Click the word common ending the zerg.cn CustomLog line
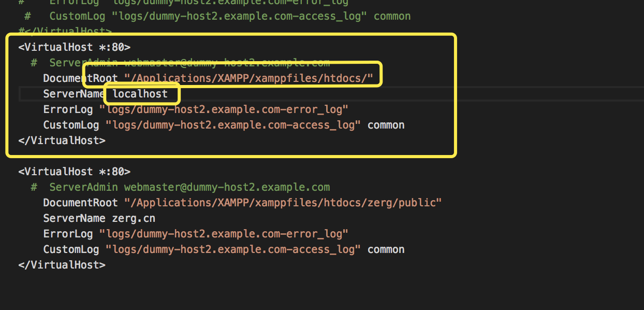The image size is (644, 310). pyautogui.click(x=386, y=249)
